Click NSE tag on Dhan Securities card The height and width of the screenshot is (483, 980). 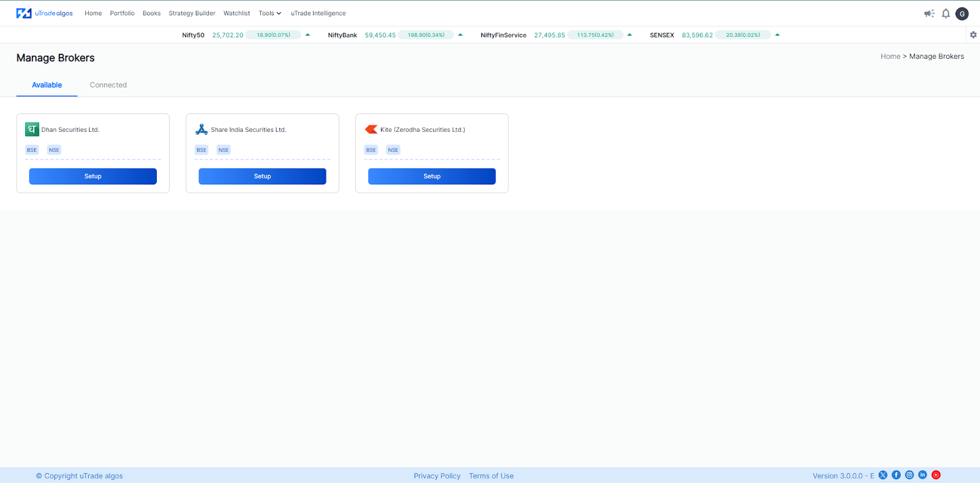tap(54, 150)
